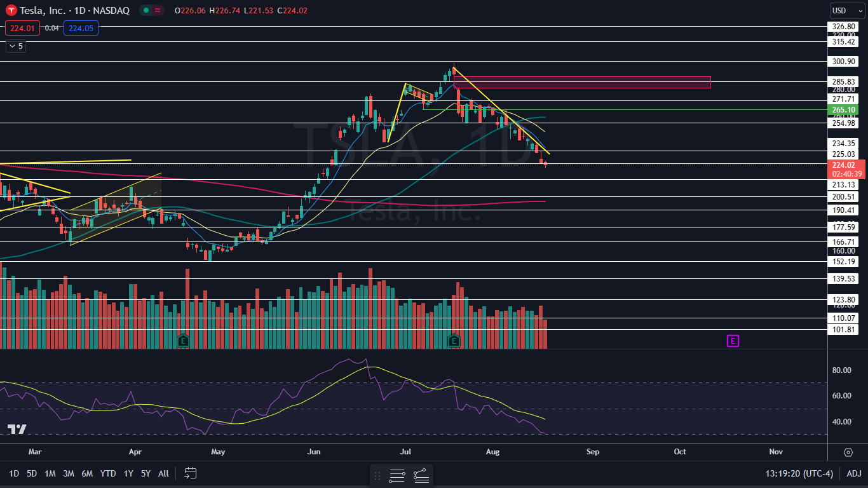Click the Nov label on time axis
The image size is (868, 488).
(x=775, y=452)
